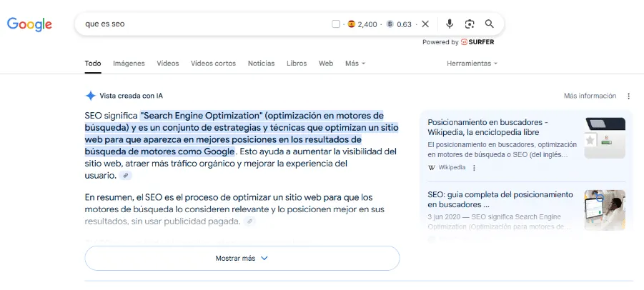
Task: Open the three-dot menu beside Wikipedia source
Action: (x=475, y=168)
